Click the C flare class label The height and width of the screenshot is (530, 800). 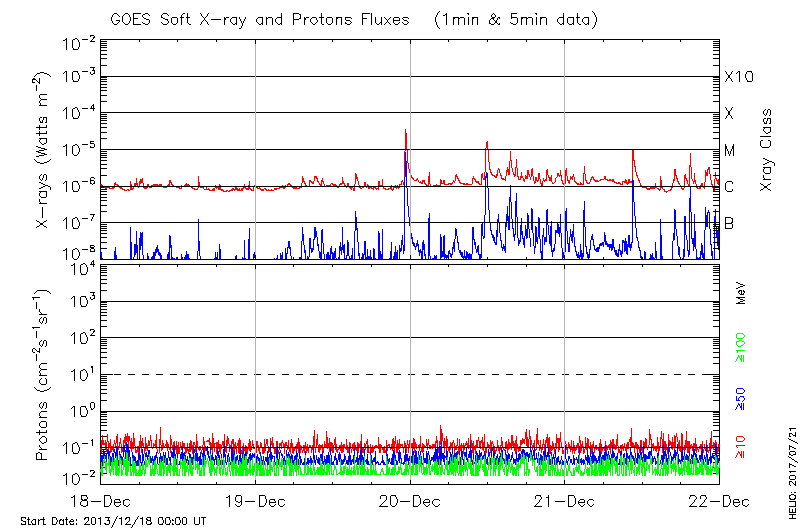729,187
